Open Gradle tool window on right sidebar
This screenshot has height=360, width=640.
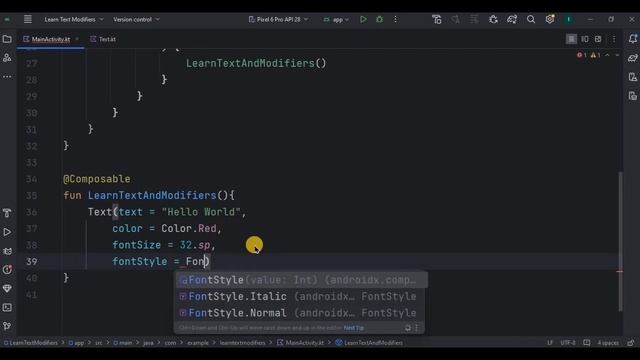tap(633, 58)
